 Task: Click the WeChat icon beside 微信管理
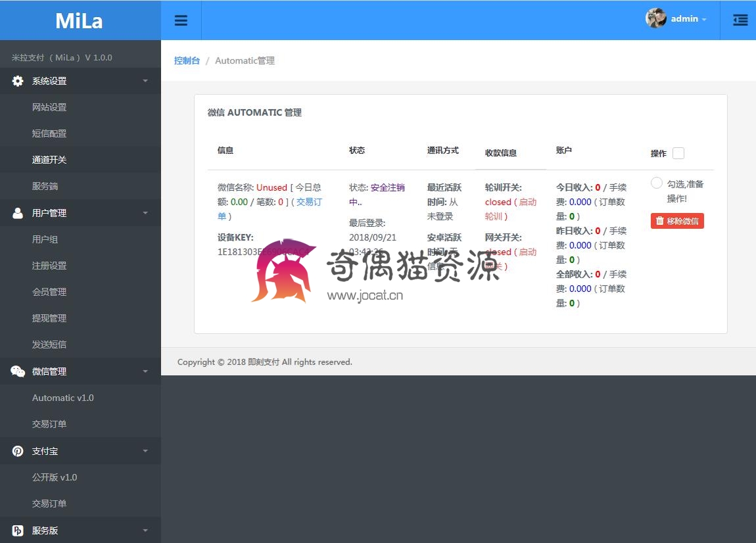pyautogui.click(x=18, y=371)
